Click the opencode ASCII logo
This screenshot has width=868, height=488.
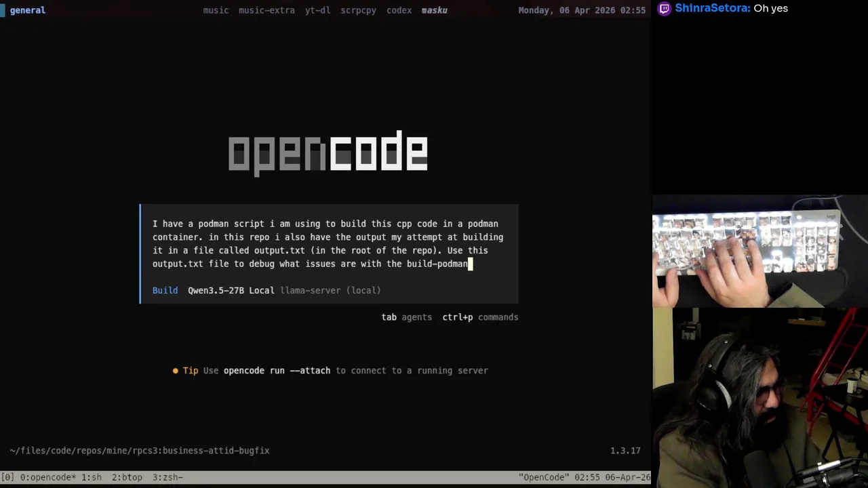[328, 152]
